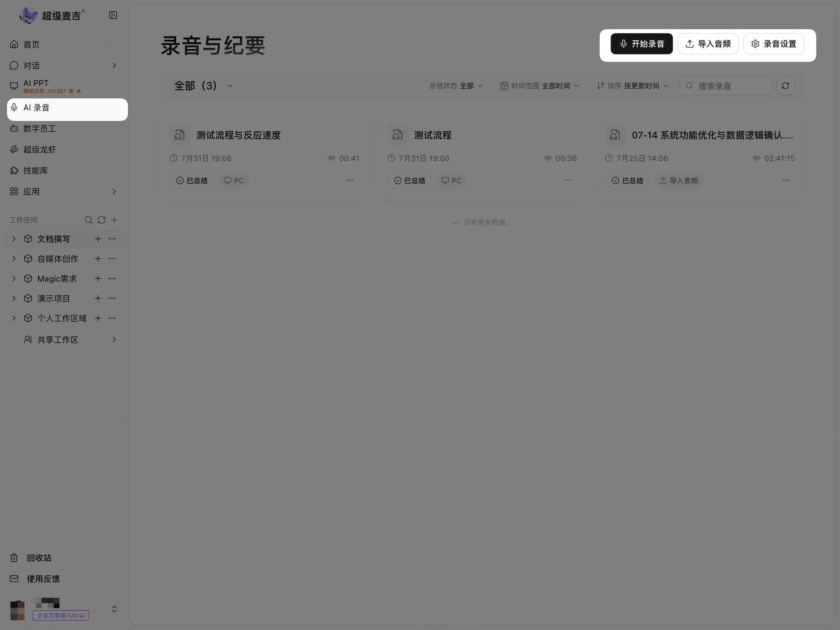Expand the 对话 menu chevron
The height and width of the screenshot is (630, 840).
click(x=114, y=65)
